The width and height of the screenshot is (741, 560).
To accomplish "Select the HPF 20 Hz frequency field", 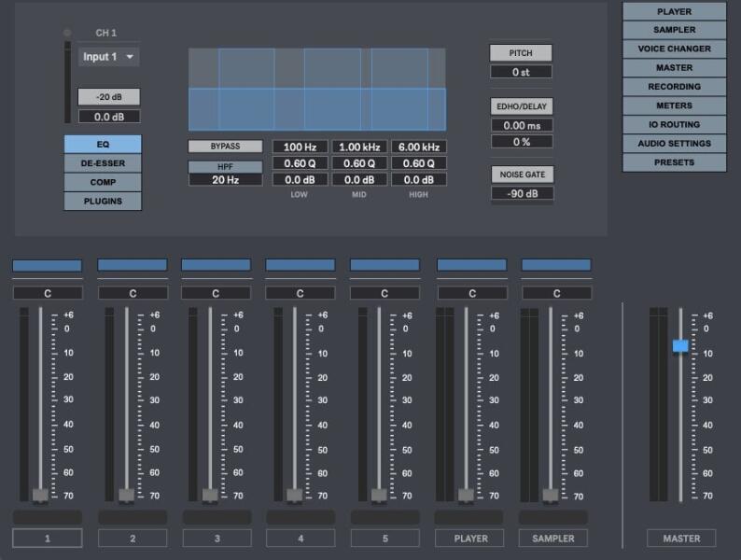I will click(x=226, y=179).
